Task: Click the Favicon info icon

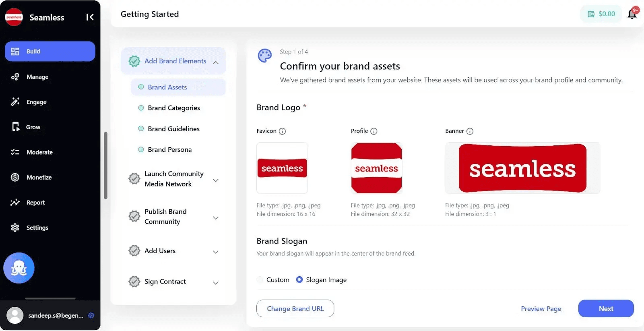Action: (x=282, y=131)
